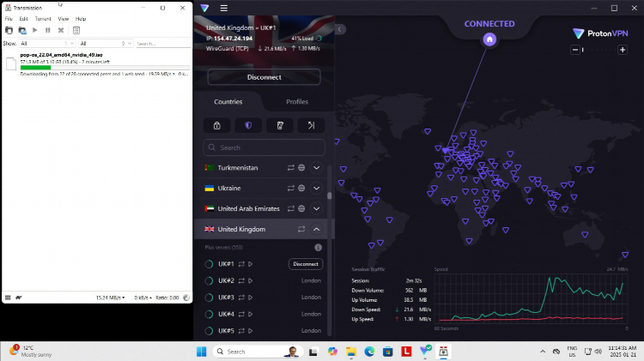The height and width of the screenshot is (361, 644).
Task: Open the weather widget on the taskbar
Action: tap(29, 352)
